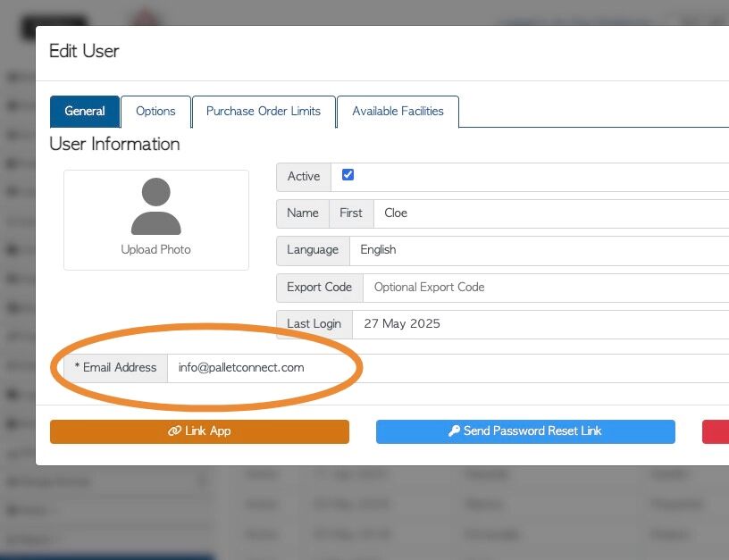Open the Available Facilities tab
Viewport: 729px width, 560px height.
coord(398,111)
